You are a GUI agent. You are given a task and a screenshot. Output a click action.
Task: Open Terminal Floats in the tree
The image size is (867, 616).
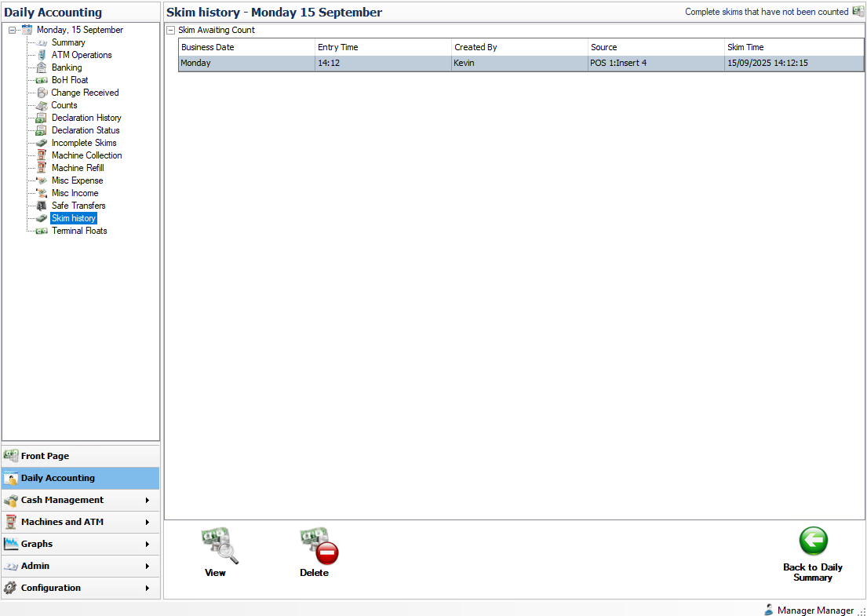click(79, 231)
